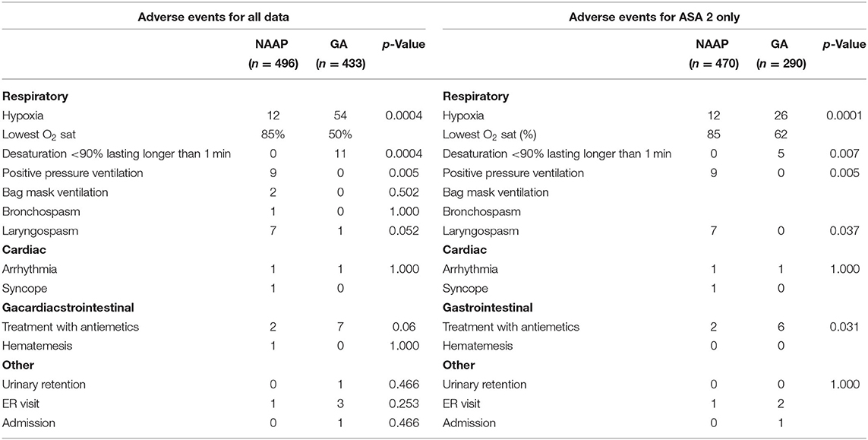Click the p-value 0.253 for ER visit
The image size is (868, 440).
tap(405, 404)
